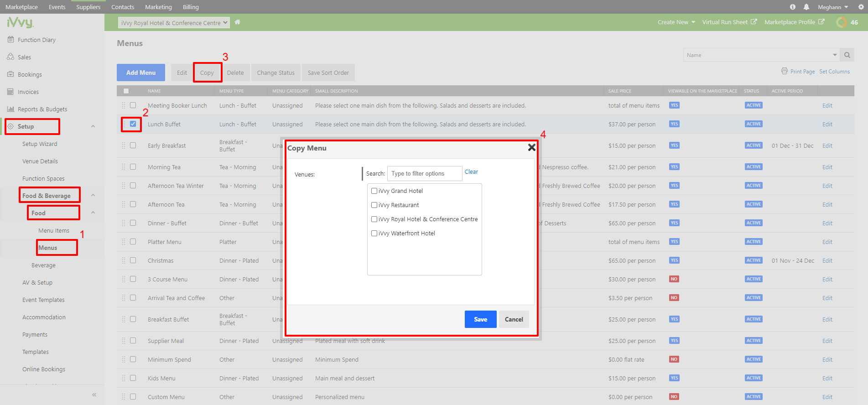The width and height of the screenshot is (868, 405).
Task: Open the Reports & Budgets chart icon
Action: (10, 109)
